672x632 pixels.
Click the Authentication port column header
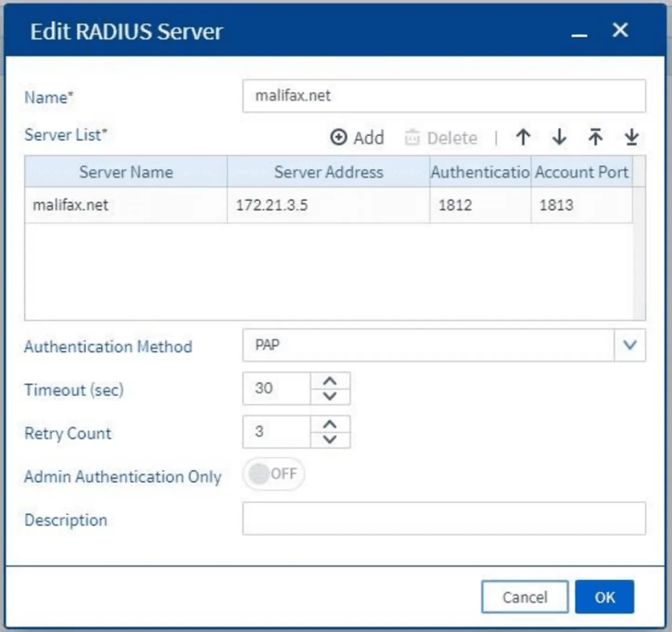[481, 172]
